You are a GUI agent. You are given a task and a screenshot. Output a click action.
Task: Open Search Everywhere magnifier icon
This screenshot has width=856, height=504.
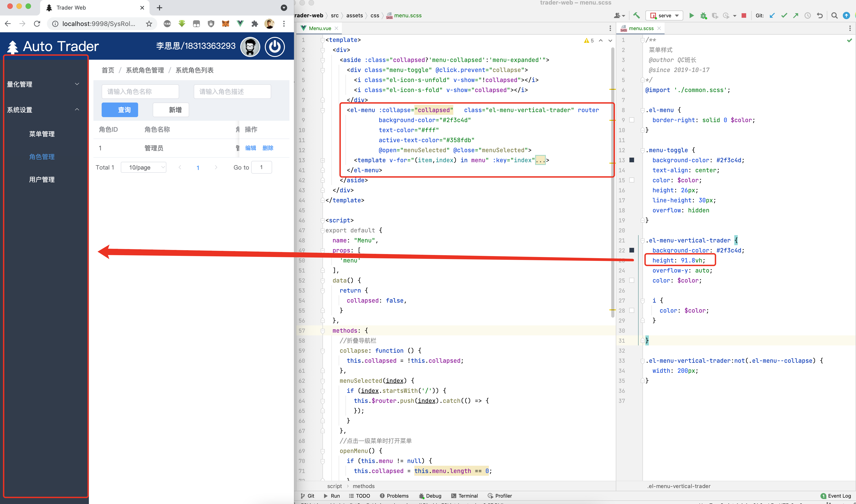point(834,16)
